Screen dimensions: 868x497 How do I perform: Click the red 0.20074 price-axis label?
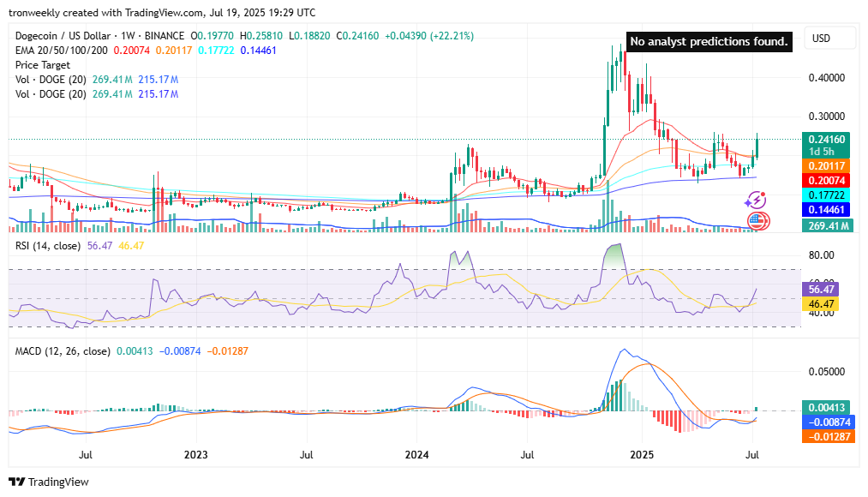pos(827,181)
